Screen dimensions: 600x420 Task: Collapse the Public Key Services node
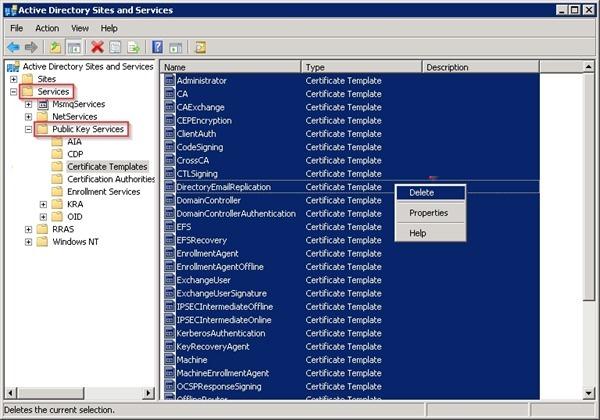pyautogui.click(x=28, y=130)
